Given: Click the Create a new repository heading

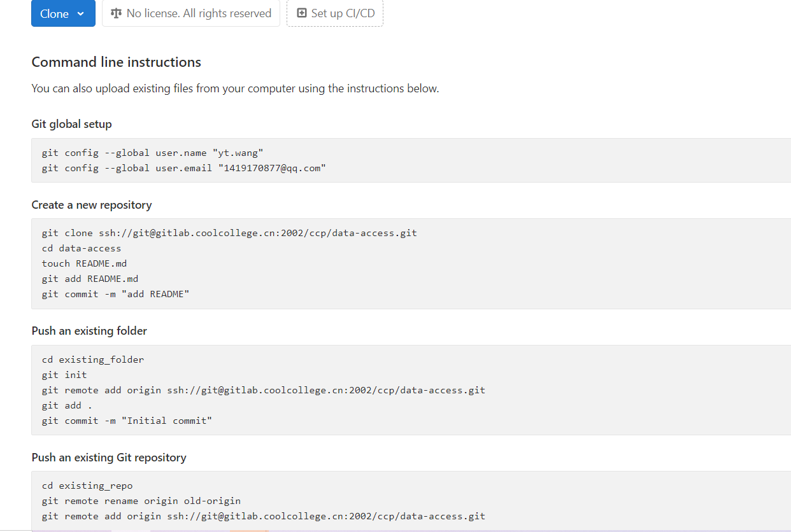Looking at the screenshot, I should pos(92,205).
